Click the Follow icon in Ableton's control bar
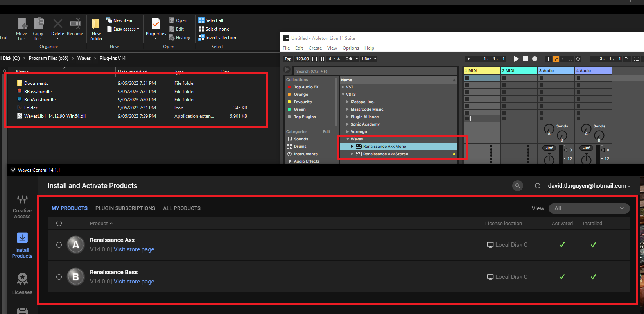The width and height of the screenshot is (644, 314). click(x=470, y=59)
